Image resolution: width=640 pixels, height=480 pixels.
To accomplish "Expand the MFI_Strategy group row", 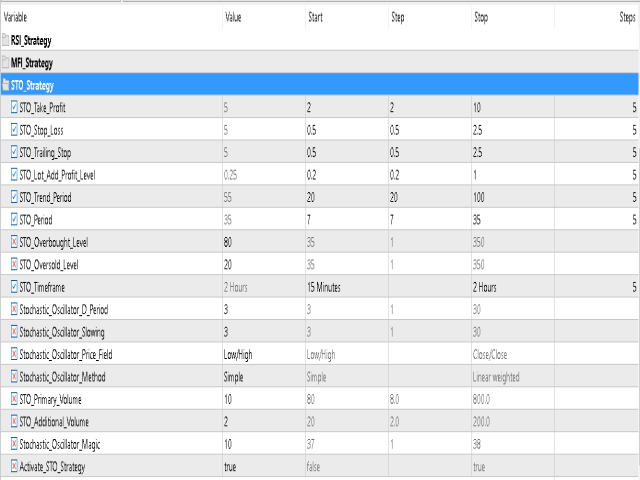I will click(x=320, y=62).
